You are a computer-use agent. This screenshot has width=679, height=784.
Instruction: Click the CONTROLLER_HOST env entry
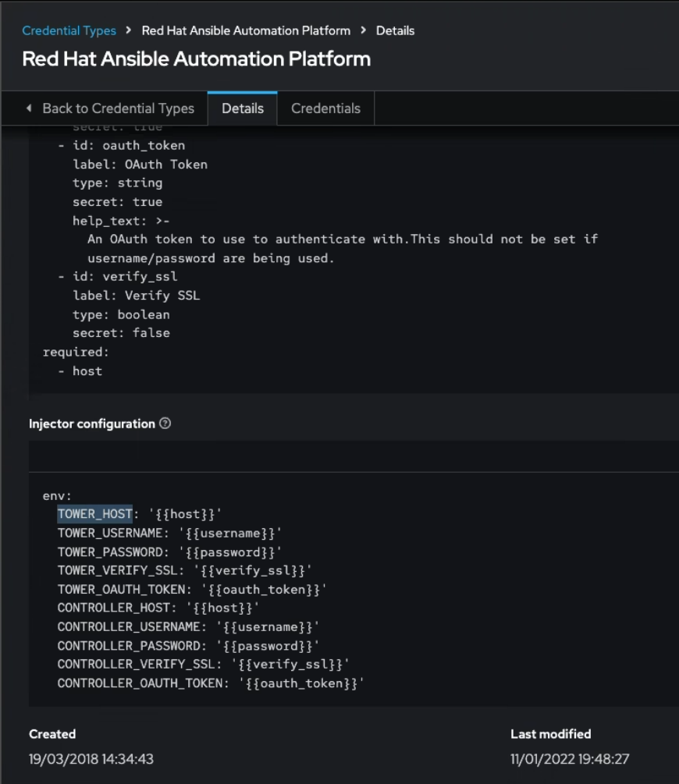(158, 608)
